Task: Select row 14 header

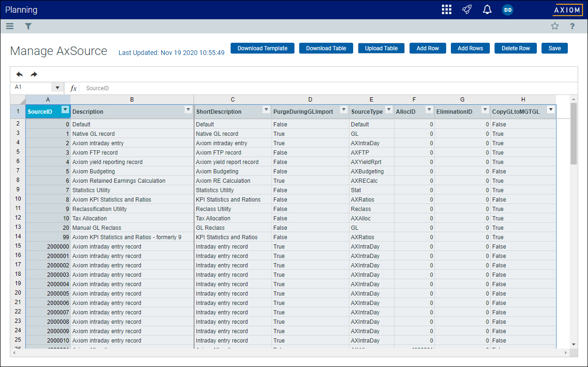Action: point(18,236)
